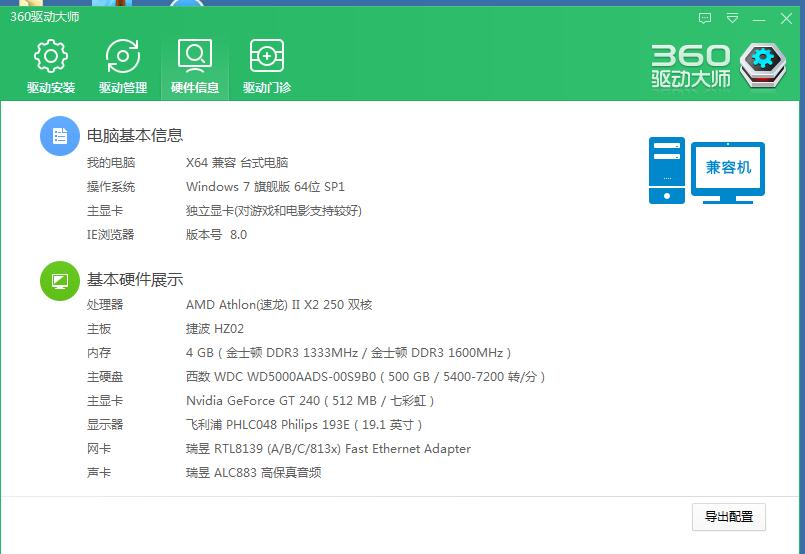Select the Windows 7 旗舰版 64位 SP1 text
This screenshot has height=554, width=805.
tap(265, 186)
